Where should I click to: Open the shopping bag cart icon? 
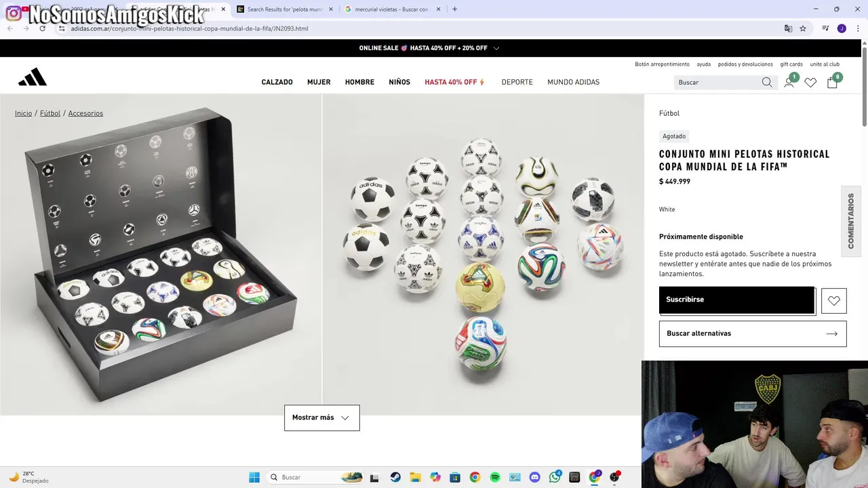(x=832, y=82)
